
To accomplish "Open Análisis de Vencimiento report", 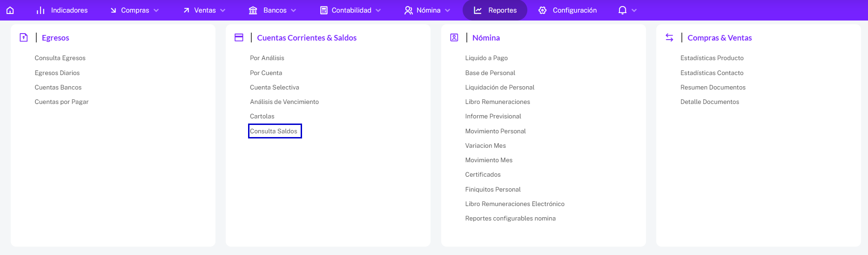I will pos(284,102).
